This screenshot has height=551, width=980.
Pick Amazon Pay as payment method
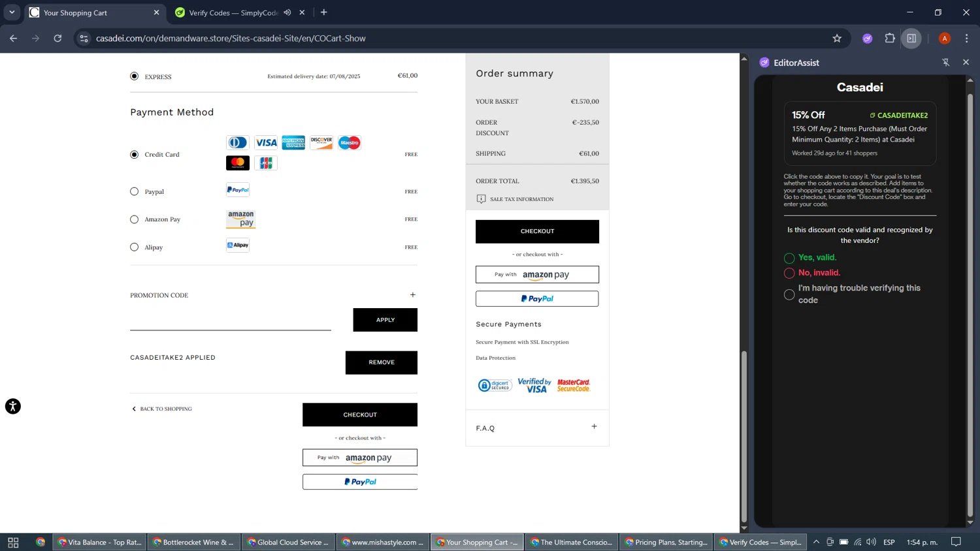pyautogui.click(x=134, y=219)
